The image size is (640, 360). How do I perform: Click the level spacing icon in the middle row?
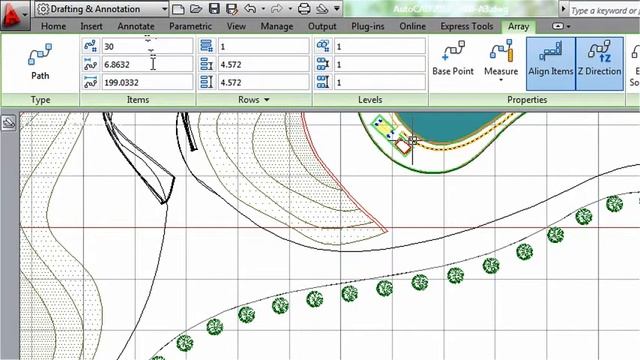click(323, 64)
